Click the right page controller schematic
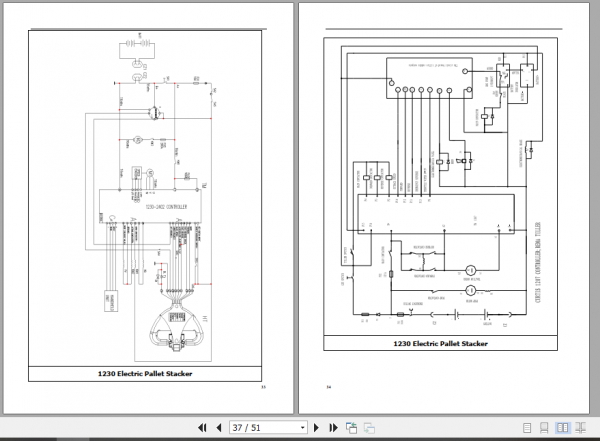This screenshot has width=600, height=441. click(x=440, y=186)
